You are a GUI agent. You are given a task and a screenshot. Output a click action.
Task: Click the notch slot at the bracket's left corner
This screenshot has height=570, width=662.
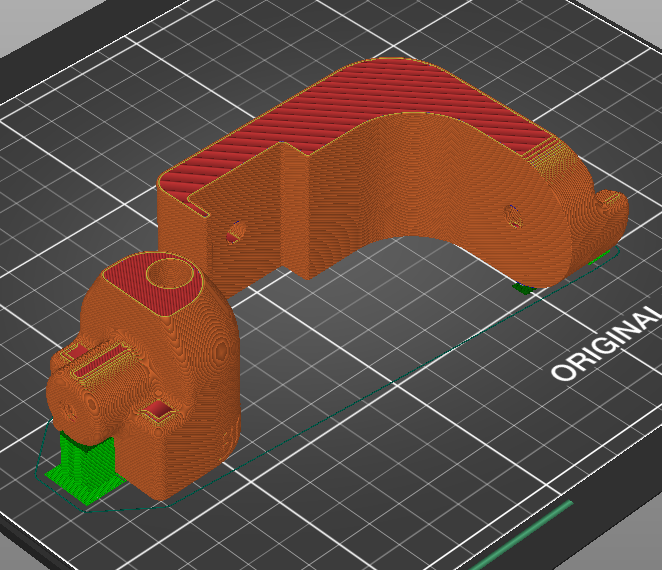click(x=198, y=206)
